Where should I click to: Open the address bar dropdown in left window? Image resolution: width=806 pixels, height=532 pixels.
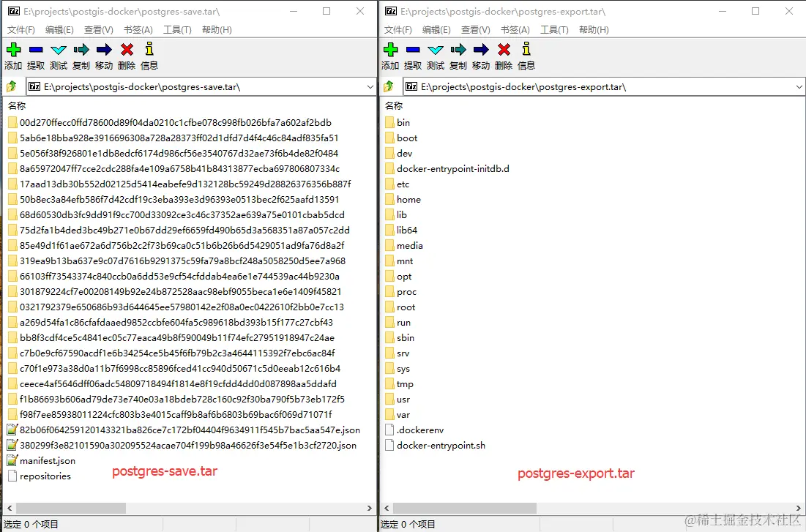pyautogui.click(x=370, y=86)
